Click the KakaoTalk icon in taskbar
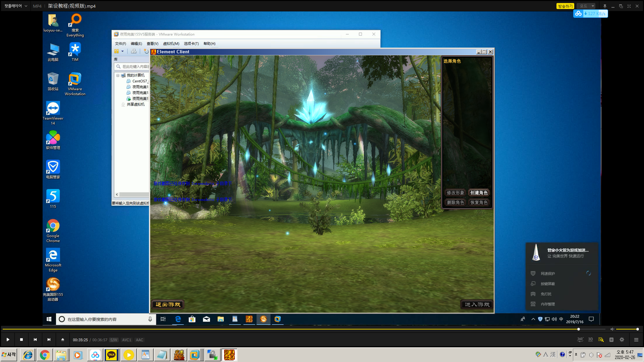Screen dimensions: 644x362 pyautogui.click(x=111, y=355)
